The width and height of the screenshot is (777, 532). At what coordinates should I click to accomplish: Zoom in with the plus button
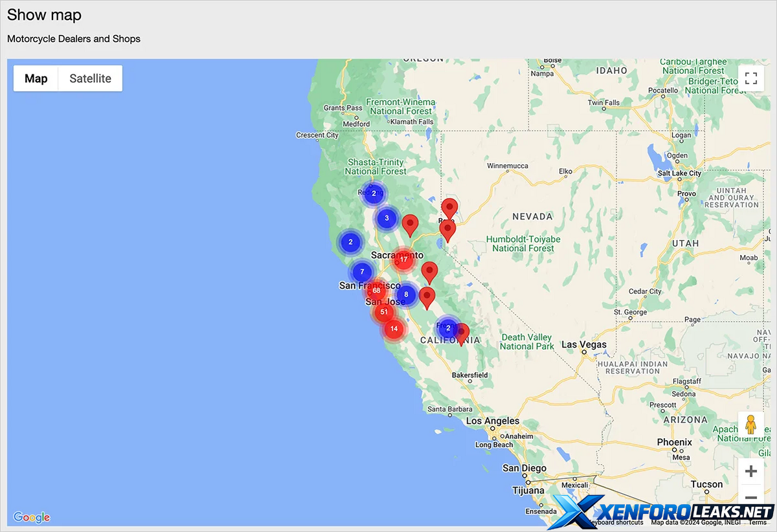click(751, 471)
